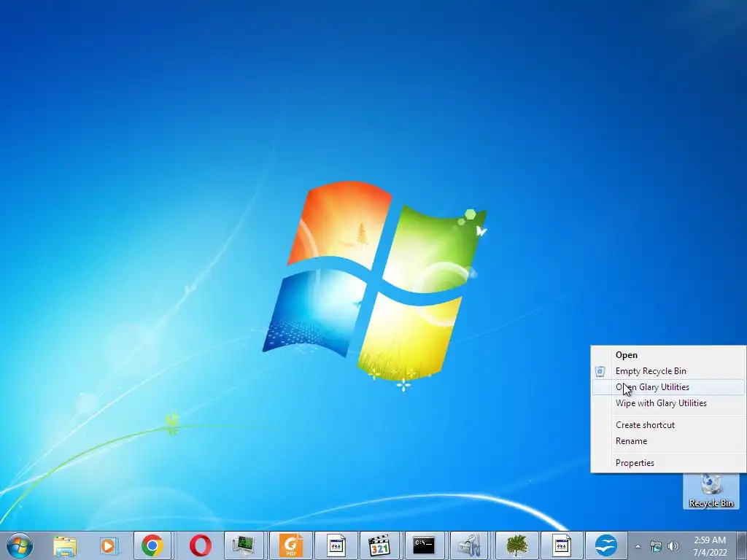747x560 pixels.
Task: Click the Show desktop button strip
Action: (x=741, y=546)
